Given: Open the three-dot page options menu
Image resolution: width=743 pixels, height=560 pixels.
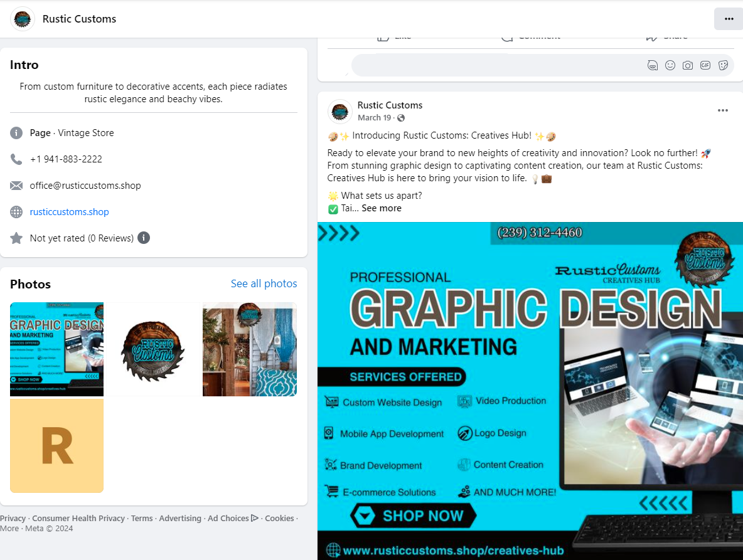Looking at the screenshot, I should 729,19.
